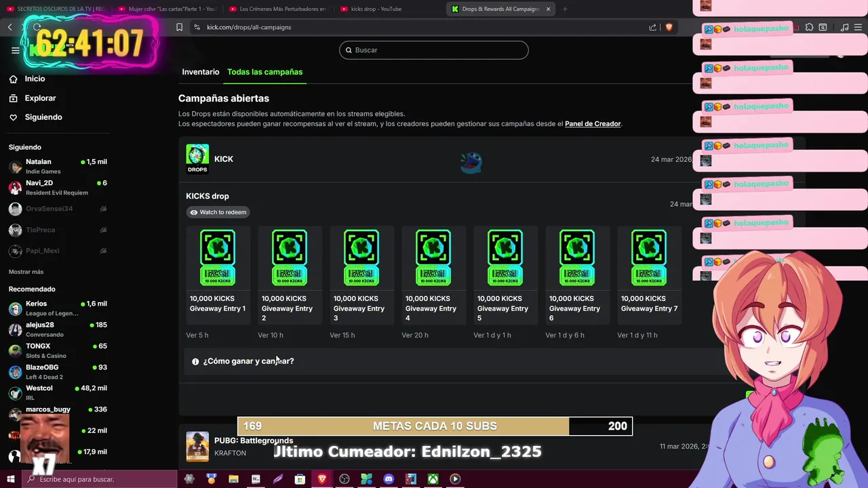Click the Windows taskbar search box

click(100, 479)
